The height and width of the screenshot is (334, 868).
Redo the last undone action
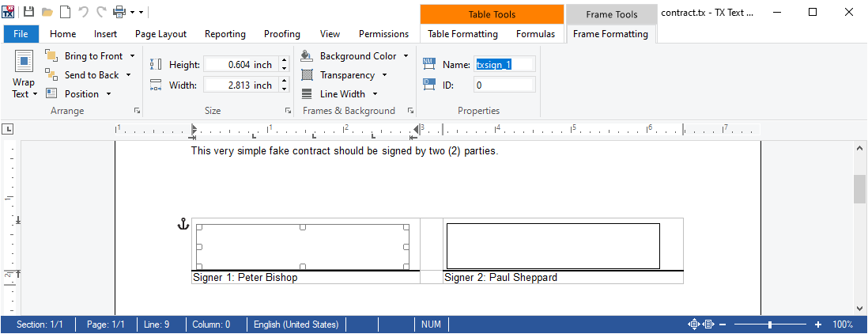coord(101,12)
